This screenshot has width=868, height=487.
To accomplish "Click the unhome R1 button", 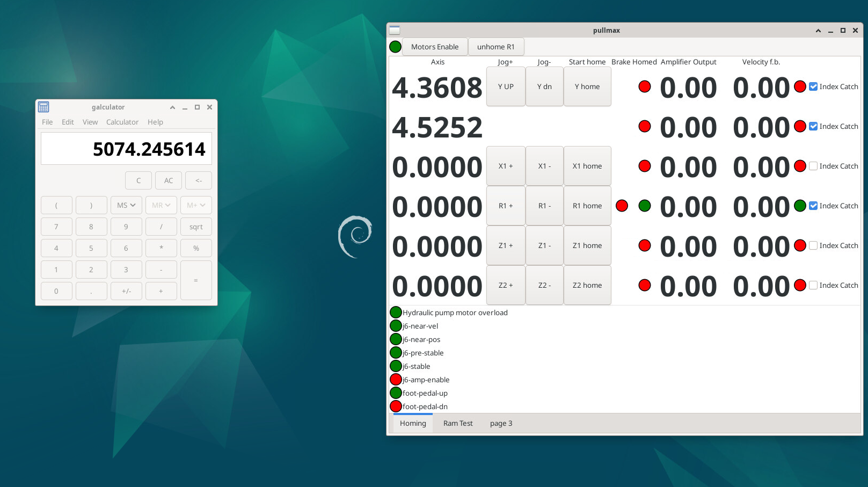I will click(495, 47).
